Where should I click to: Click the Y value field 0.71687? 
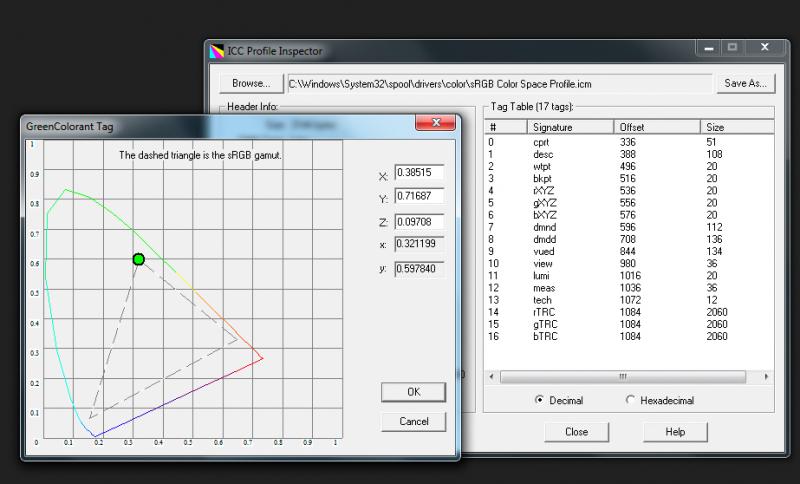click(419, 196)
